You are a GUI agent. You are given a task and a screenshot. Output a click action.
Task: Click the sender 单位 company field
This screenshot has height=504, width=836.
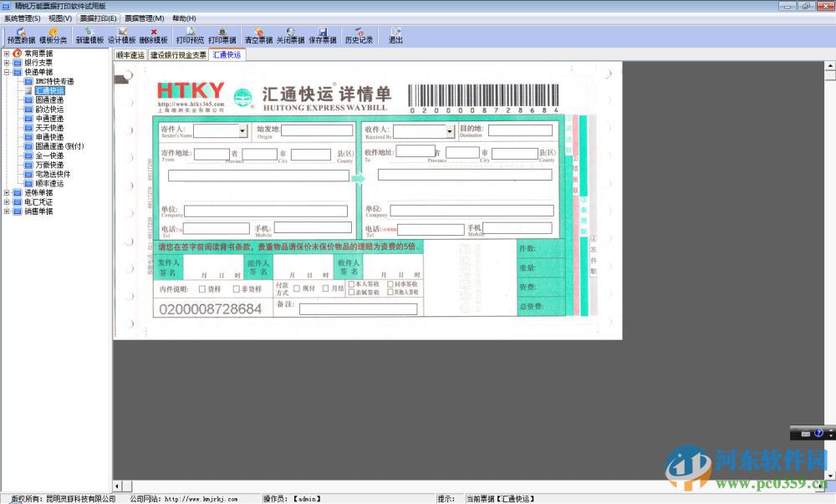pos(266,211)
